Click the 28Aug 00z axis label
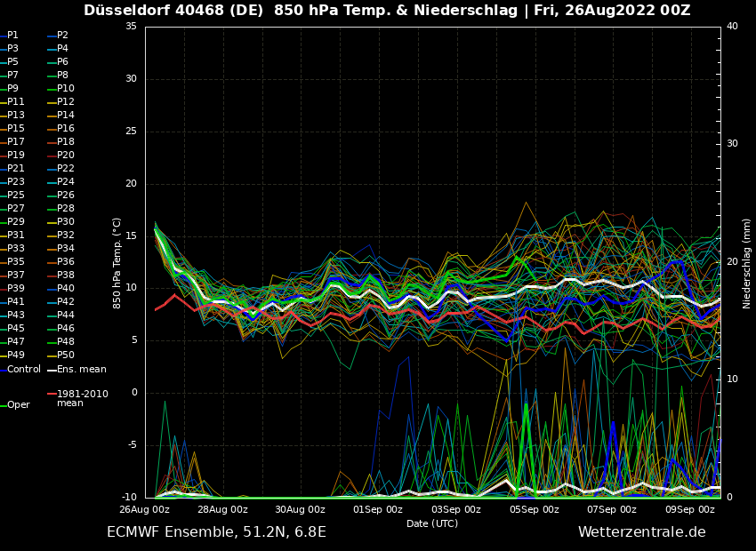Image resolution: width=756 pixels, height=551 pixels. coord(222,509)
